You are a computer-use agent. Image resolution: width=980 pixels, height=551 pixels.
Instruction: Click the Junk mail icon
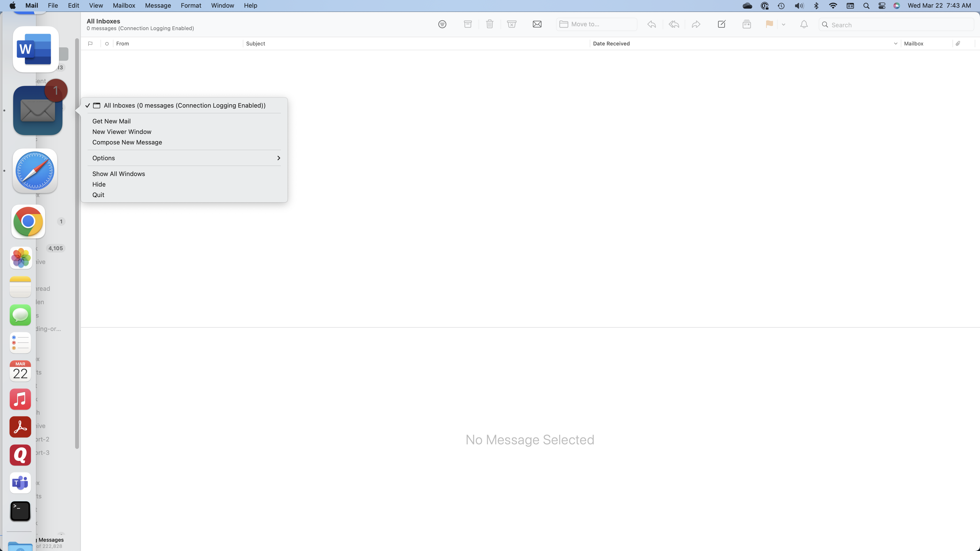pyautogui.click(x=512, y=24)
